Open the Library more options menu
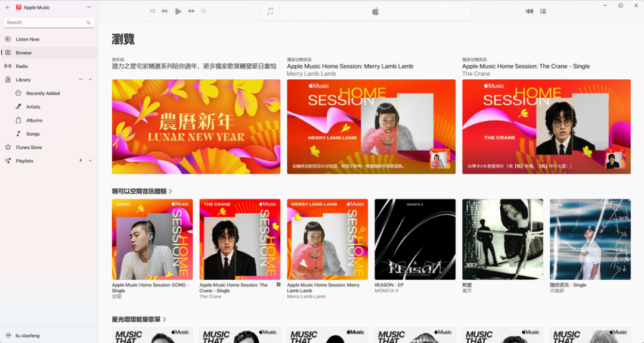The width and height of the screenshot is (644, 343). coord(79,79)
